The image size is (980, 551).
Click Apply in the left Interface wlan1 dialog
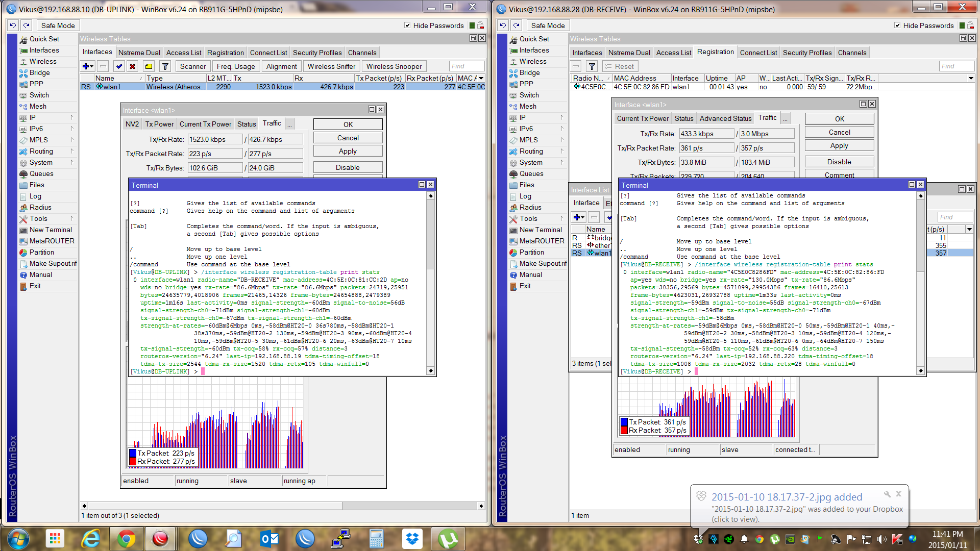click(x=348, y=151)
